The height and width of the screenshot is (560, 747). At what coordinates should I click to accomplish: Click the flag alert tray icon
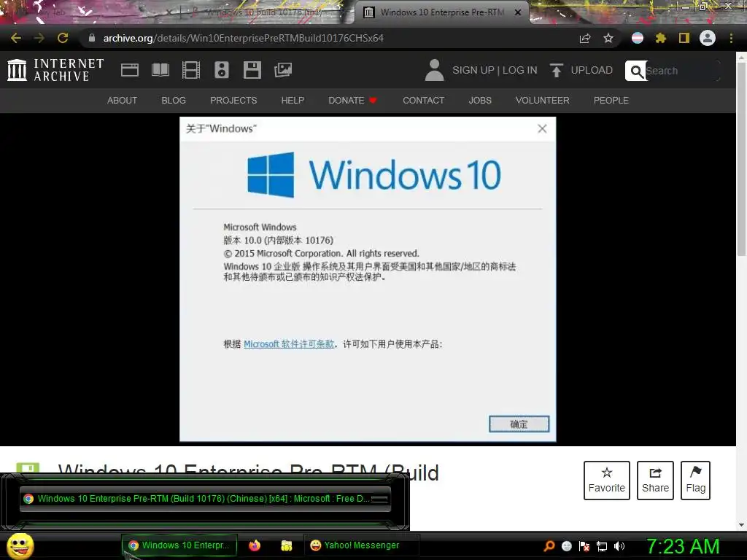584,546
